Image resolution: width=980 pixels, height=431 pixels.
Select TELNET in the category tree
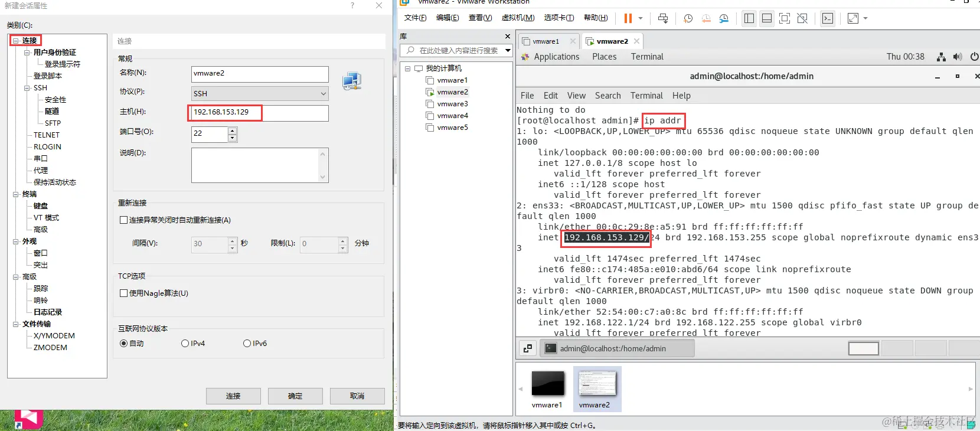[47, 135]
